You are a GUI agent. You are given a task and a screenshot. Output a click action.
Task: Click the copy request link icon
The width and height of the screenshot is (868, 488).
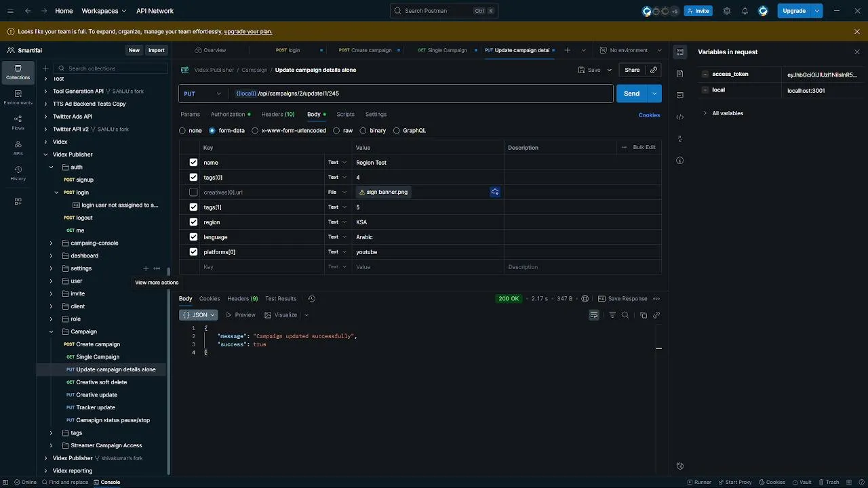[654, 70]
